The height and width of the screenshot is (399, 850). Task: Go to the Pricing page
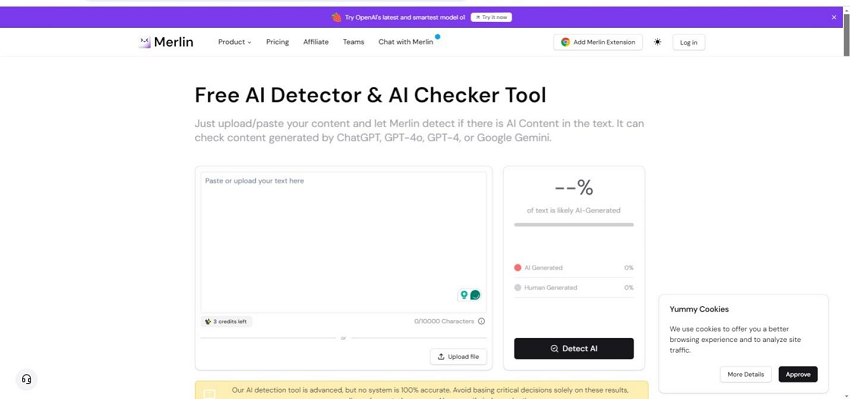tap(278, 42)
